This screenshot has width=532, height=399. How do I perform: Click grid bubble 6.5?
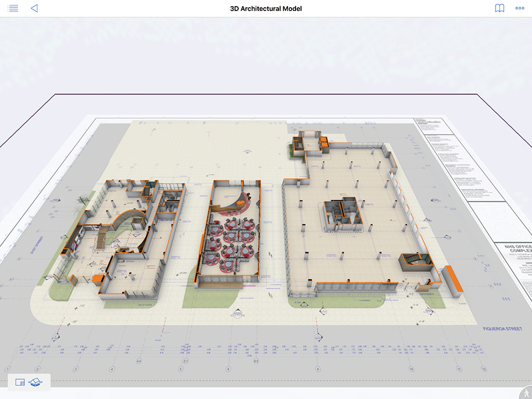pyautogui.click(x=256, y=361)
